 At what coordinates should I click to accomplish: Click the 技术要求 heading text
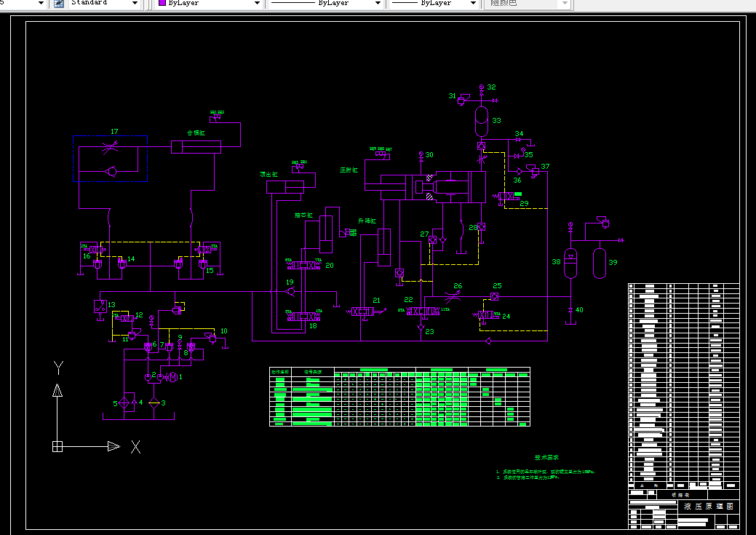546,457
